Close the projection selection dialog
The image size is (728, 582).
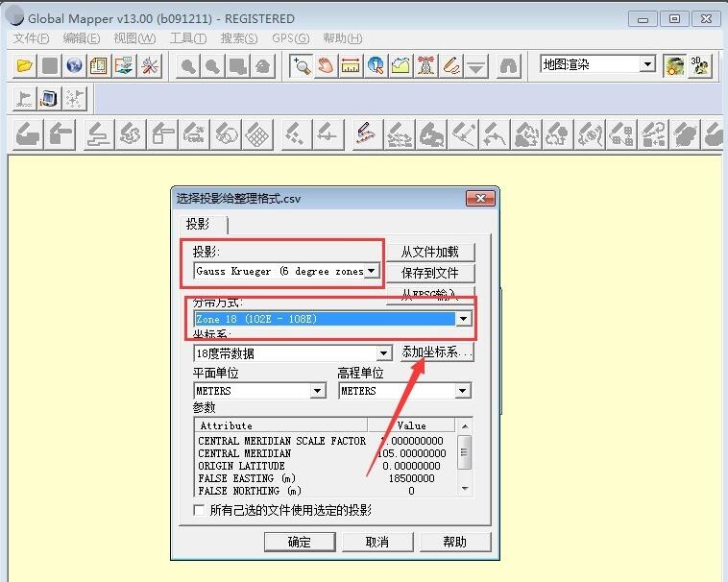(480, 199)
